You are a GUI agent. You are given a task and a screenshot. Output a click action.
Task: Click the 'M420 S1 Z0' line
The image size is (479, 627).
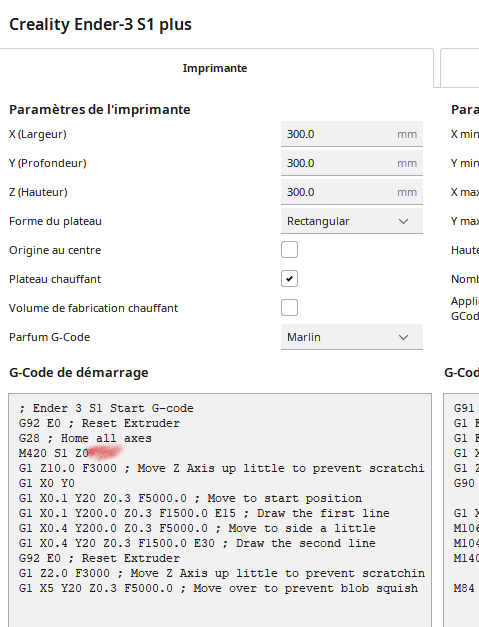pyautogui.click(x=54, y=453)
